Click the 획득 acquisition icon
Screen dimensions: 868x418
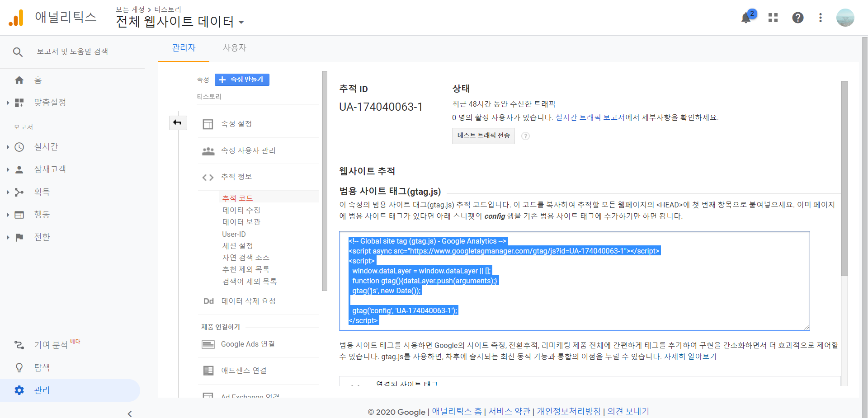[19, 192]
